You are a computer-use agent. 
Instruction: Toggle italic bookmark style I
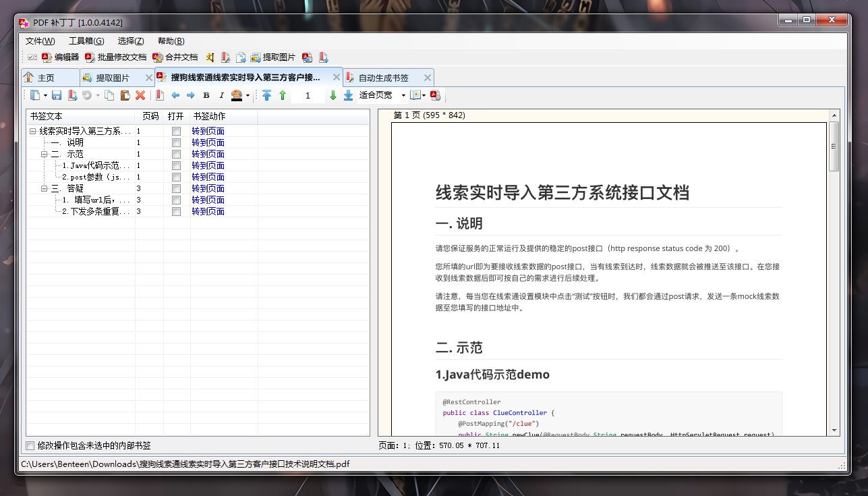[x=221, y=96]
